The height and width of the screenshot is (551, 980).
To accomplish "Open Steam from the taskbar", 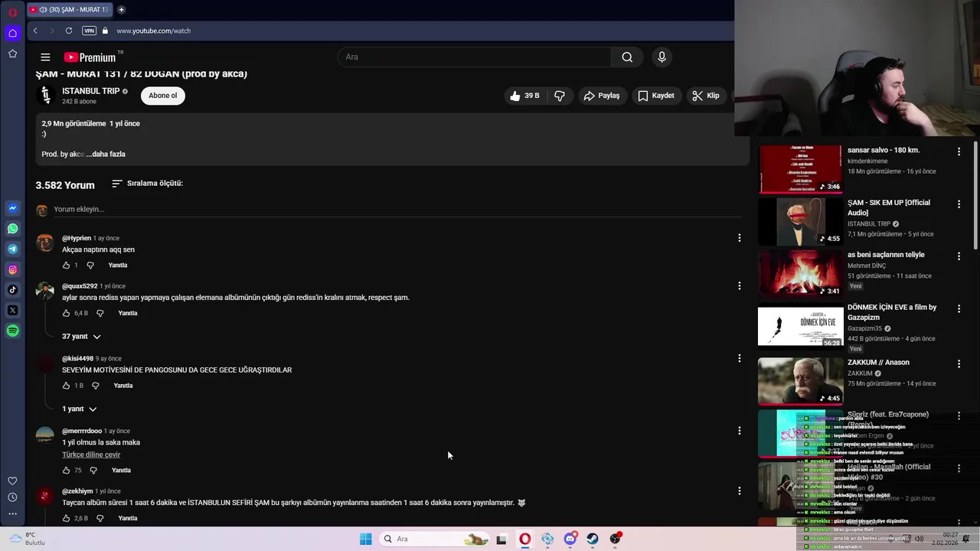I will [593, 539].
